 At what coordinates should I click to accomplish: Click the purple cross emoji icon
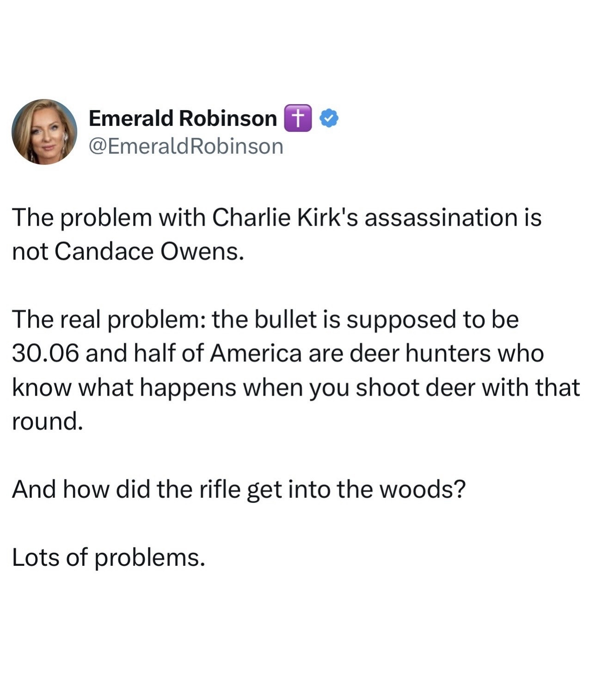point(298,118)
